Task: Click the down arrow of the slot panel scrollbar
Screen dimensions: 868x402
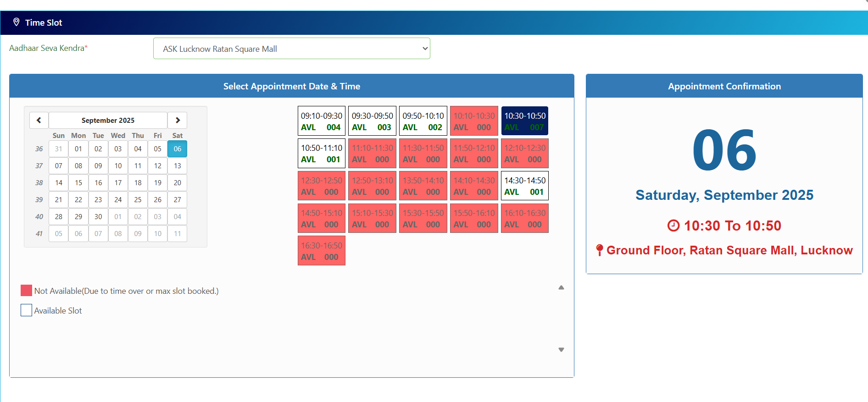Action: (561, 350)
